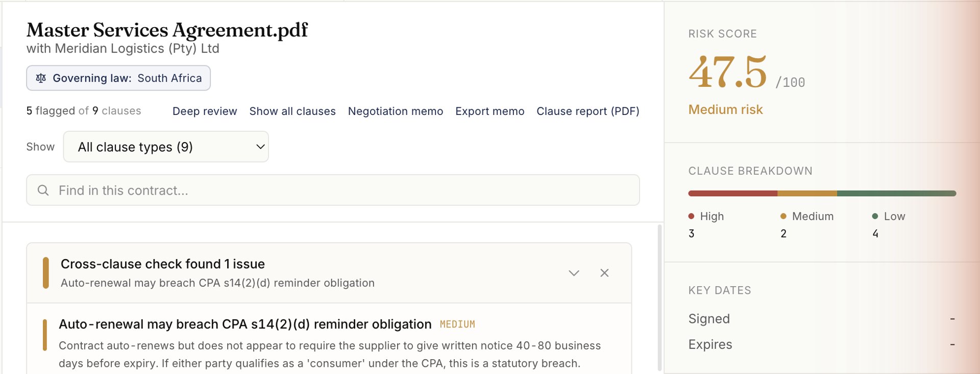The width and height of the screenshot is (980, 374).
Task: Click the 47.5 risk score value
Action: (727, 72)
